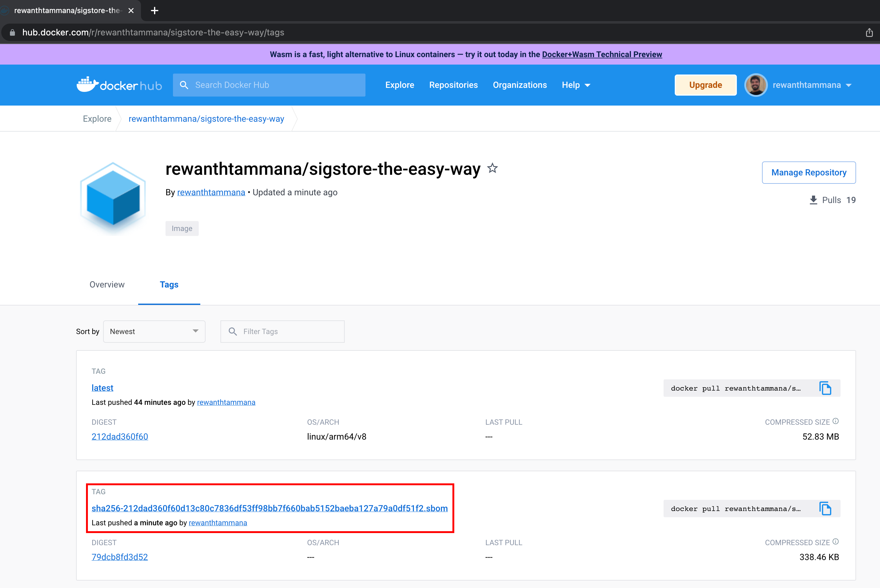Click the latest docker pull command text
880x588 pixels.
[736, 388]
